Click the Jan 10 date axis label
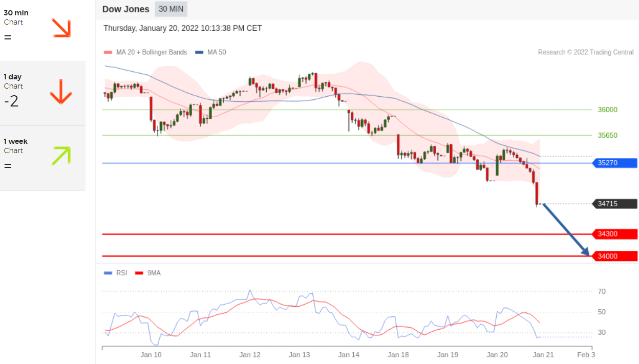 151,354
